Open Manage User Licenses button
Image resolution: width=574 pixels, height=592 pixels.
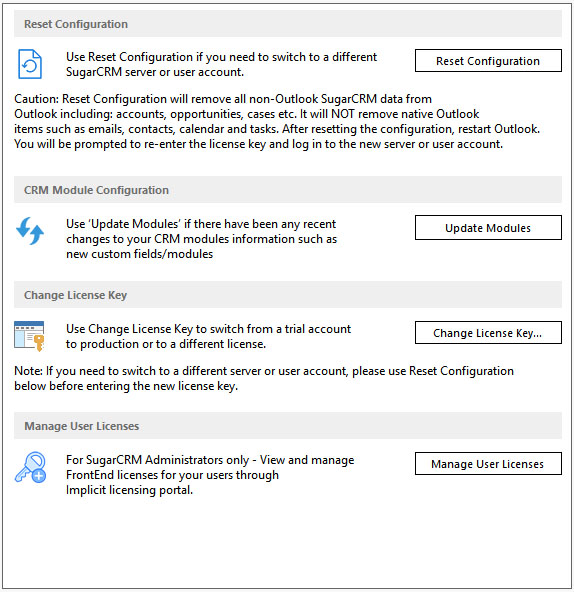(x=488, y=464)
